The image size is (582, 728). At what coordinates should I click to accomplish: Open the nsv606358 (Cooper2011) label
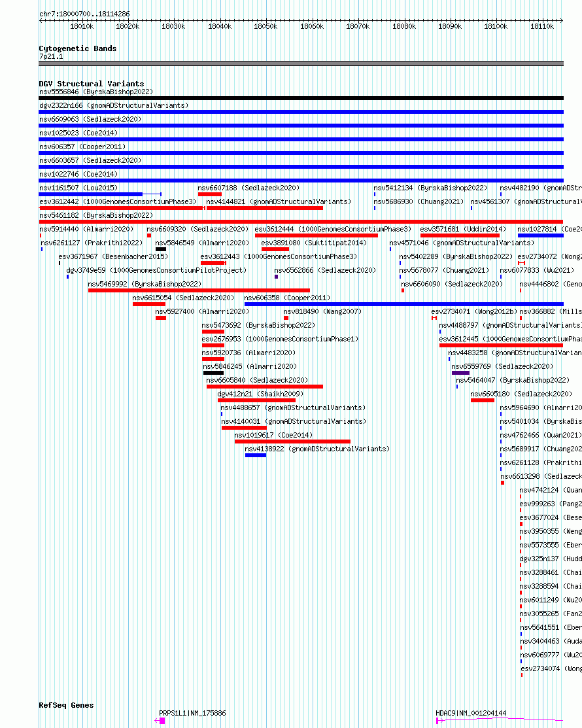(287, 298)
